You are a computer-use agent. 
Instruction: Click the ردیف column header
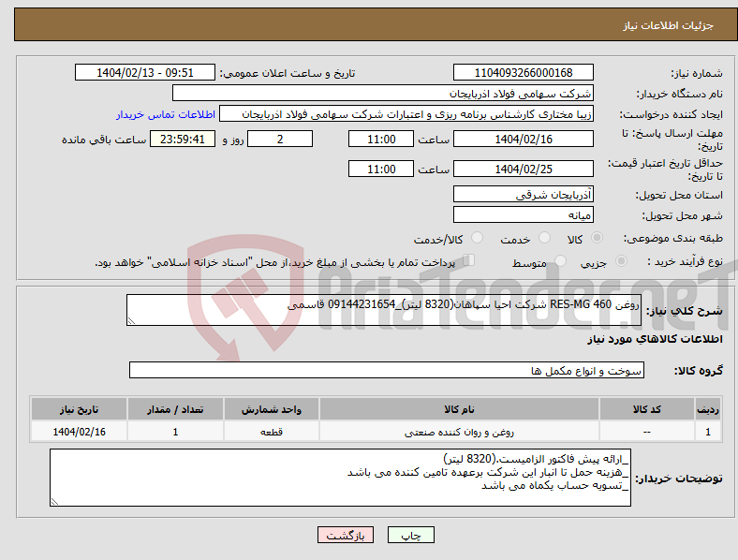tap(708, 409)
